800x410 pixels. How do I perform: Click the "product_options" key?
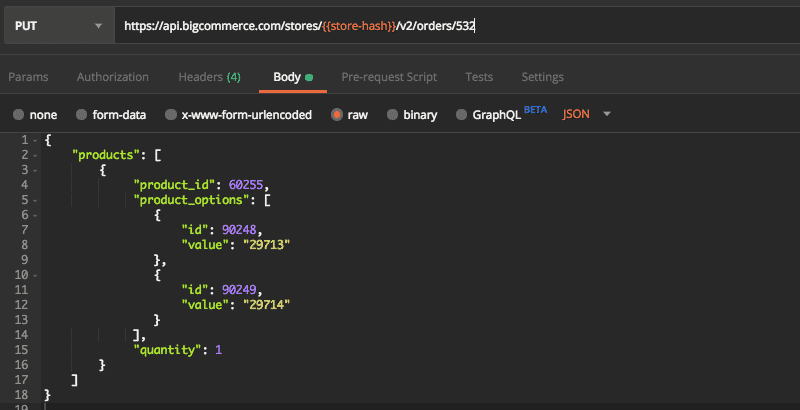coord(191,200)
